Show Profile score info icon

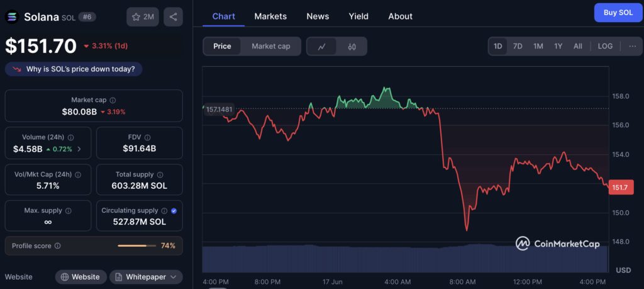(57, 246)
